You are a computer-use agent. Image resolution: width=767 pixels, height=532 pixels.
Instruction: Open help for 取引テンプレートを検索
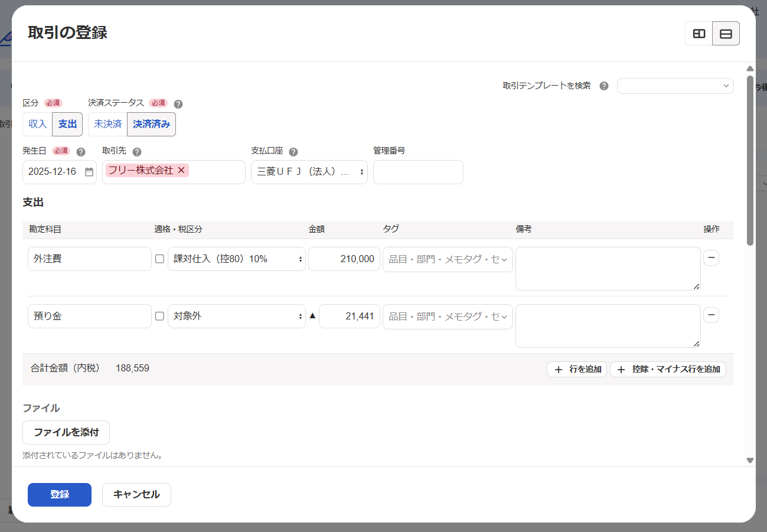point(604,86)
